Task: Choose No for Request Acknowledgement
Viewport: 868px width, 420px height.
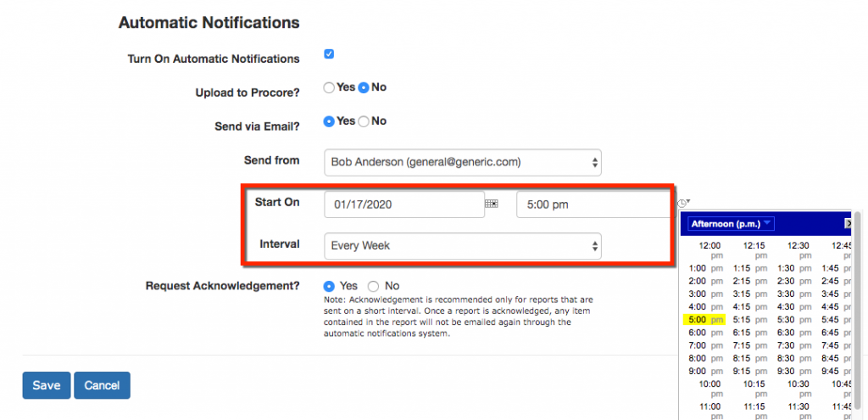Action: 373,286
